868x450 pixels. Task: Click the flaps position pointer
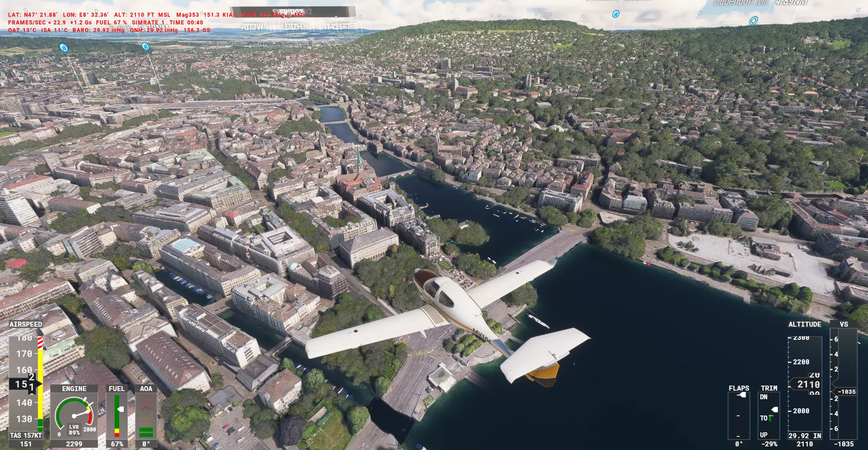[x=742, y=395]
